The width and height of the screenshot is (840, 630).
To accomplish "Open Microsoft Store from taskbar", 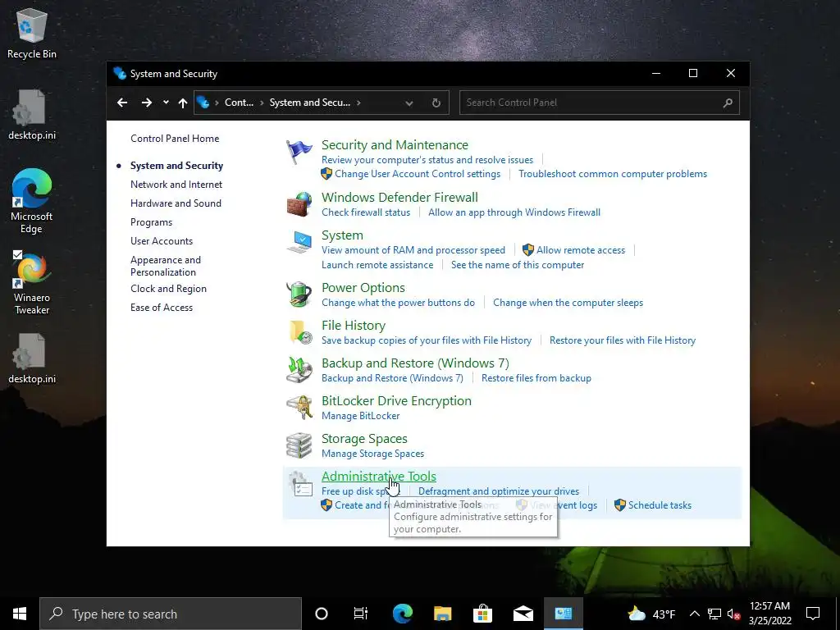I will 482,614.
